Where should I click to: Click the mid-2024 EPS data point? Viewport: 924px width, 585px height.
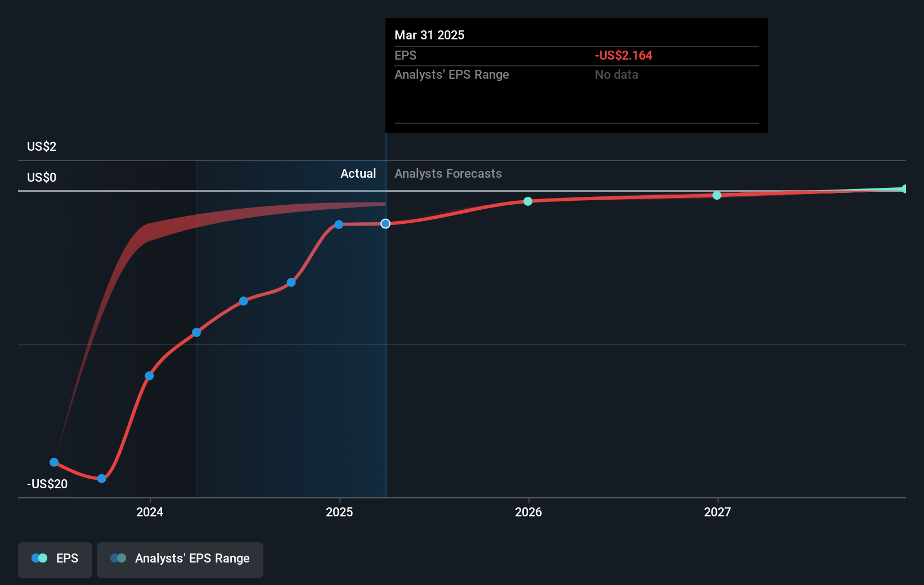point(244,301)
